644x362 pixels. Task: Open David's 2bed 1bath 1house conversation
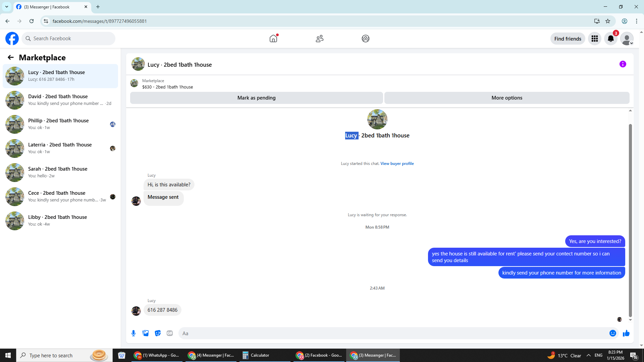(x=60, y=100)
